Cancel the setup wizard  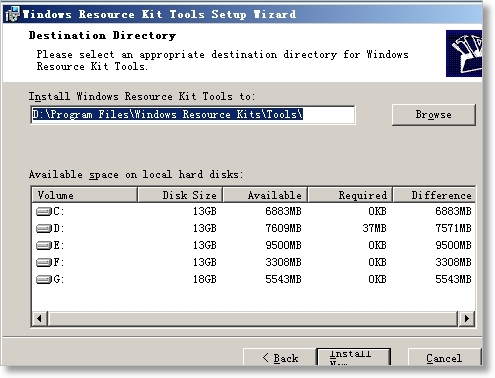[444, 357]
